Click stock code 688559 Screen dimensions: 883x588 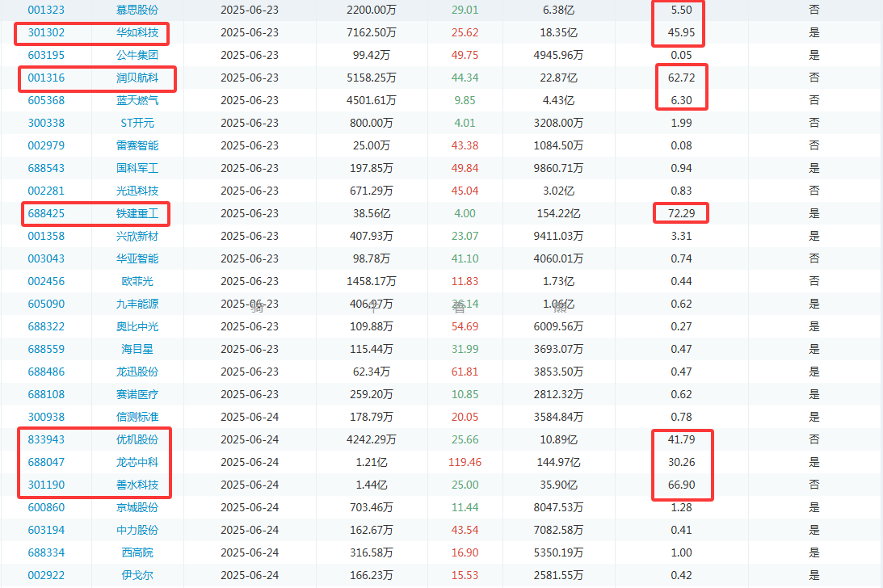pos(46,349)
